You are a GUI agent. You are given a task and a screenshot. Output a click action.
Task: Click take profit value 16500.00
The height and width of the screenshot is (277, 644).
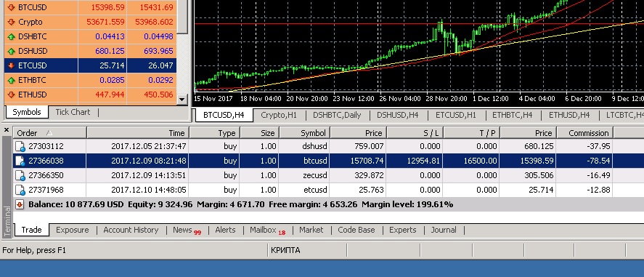tap(480, 161)
